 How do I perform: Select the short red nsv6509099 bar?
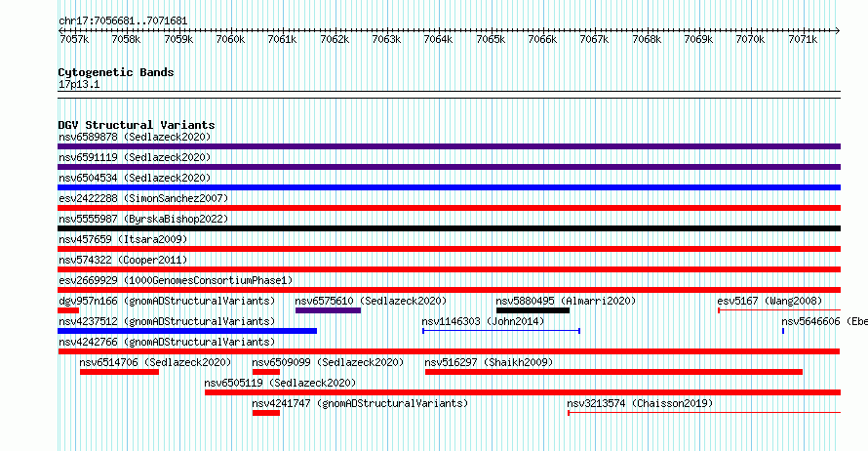[266, 372]
